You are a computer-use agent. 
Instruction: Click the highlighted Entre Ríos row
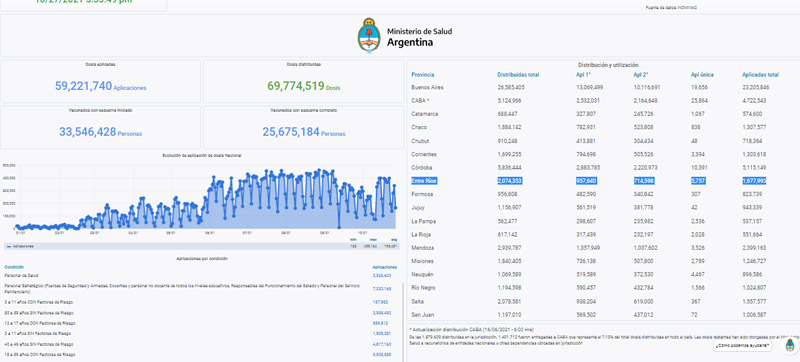(x=602, y=181)
